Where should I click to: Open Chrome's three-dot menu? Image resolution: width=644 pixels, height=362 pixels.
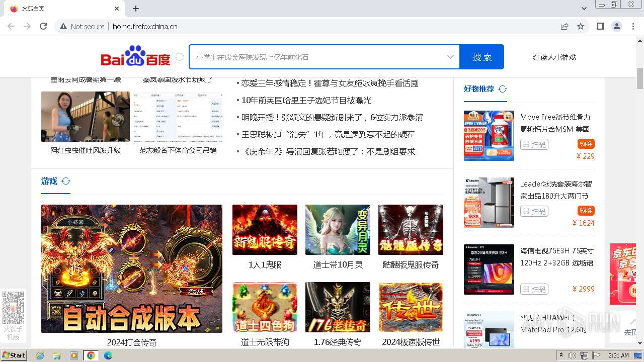click(633, 26)
